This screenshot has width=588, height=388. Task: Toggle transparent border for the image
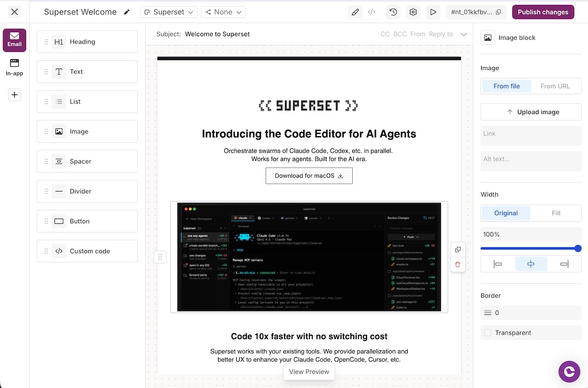pos(488,333)
